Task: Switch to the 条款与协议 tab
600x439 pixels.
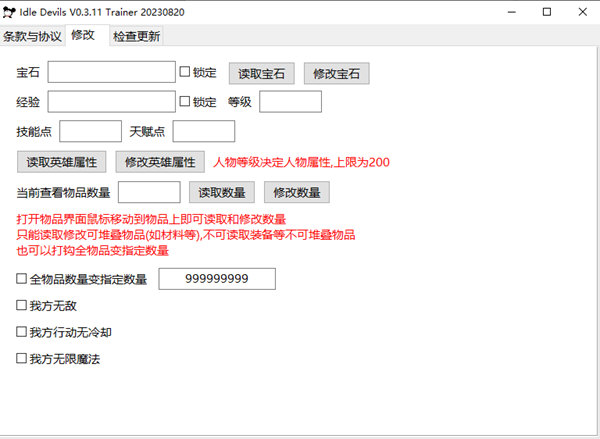Action: (x=33, y=37)
